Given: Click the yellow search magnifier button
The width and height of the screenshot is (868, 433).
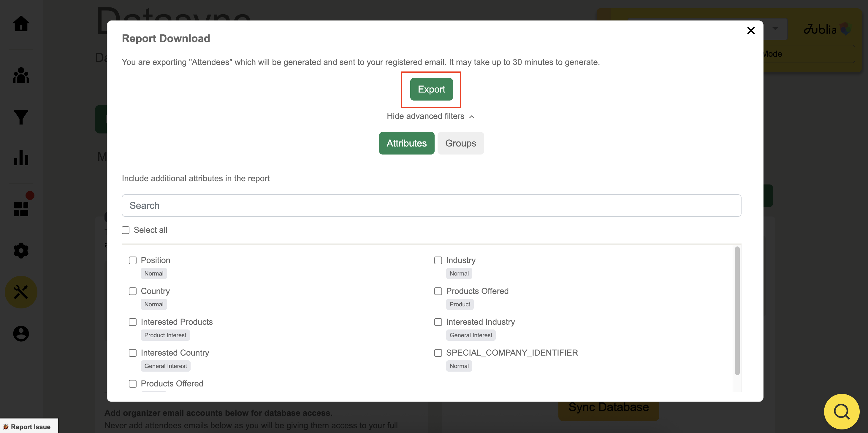Looking at the screenshot, I should tap(841, 411).
